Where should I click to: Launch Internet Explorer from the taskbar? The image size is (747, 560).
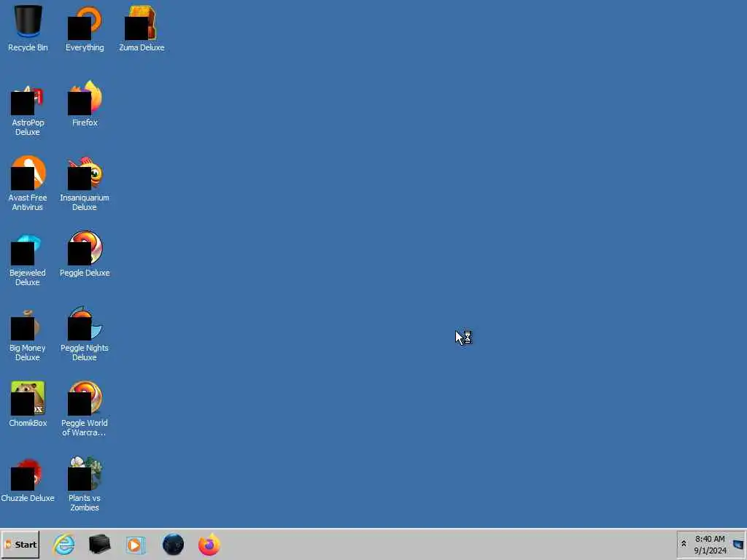coord(64,544)
